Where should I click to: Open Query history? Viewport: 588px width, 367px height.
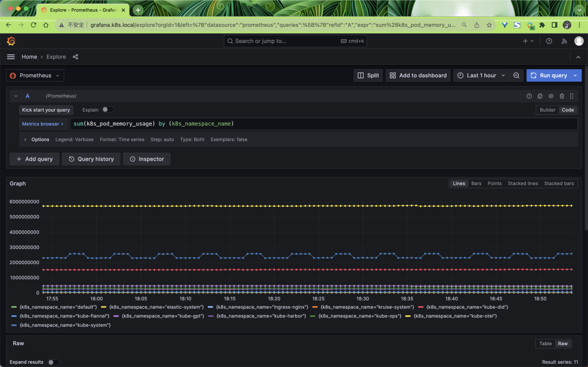pyautogui.click(x=91, y=159)
